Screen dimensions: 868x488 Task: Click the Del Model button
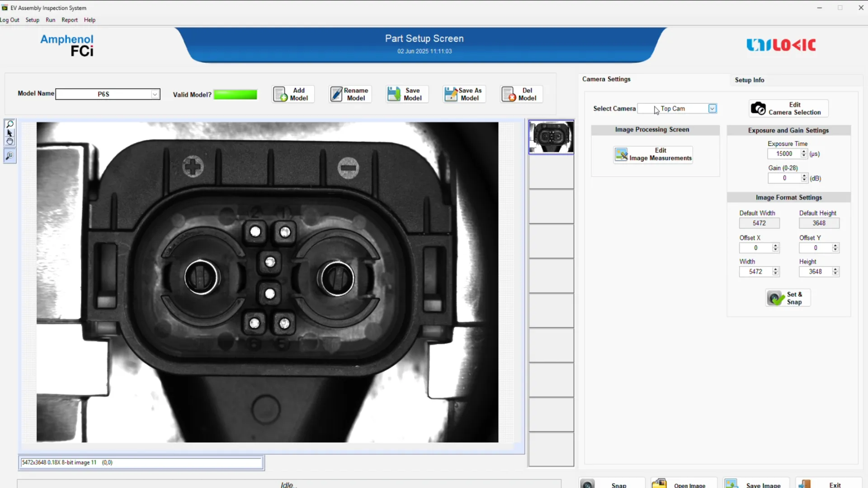click(521, 94)
